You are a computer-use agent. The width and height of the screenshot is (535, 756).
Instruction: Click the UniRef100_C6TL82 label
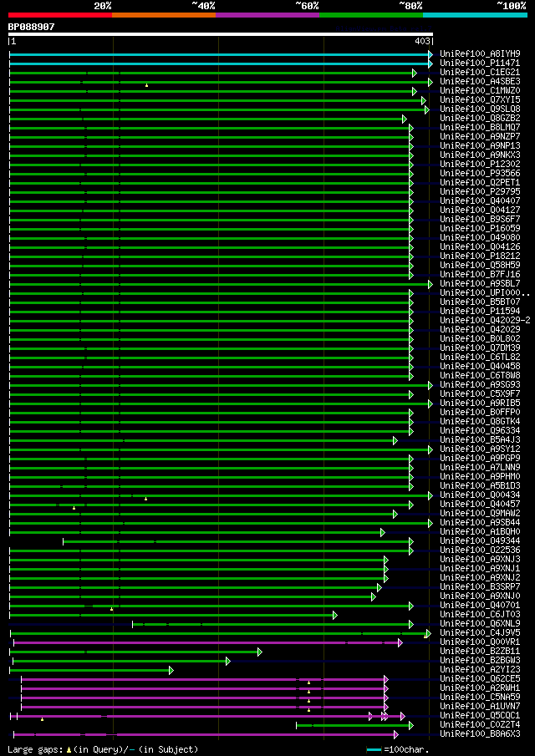(480, 358)
